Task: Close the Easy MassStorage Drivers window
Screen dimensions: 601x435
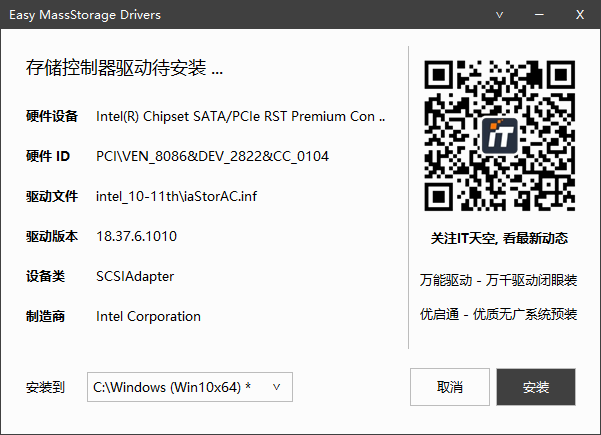Action: (579, 15)
